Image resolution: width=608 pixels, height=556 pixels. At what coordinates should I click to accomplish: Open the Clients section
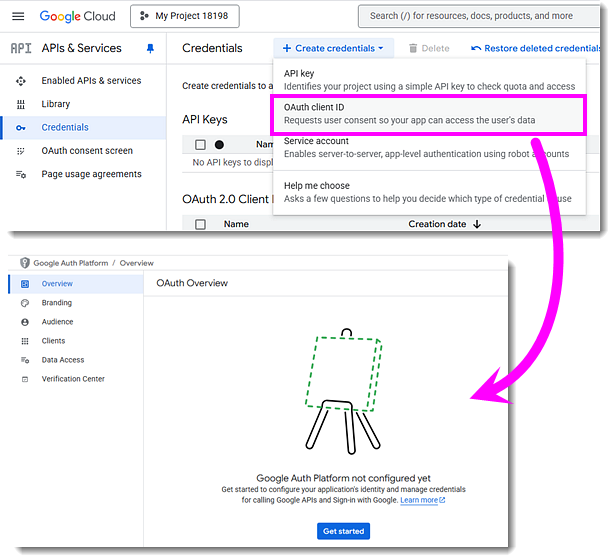[54, 340]
